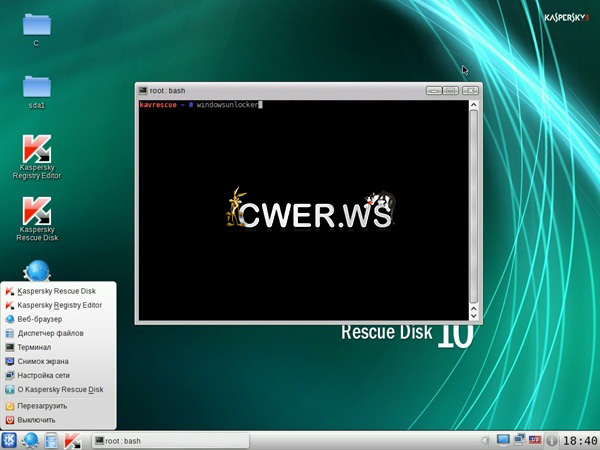The image size is (600, 450).
Task: Launch Kaspersky Registry Editor desktop shortcut
Action: [38, 150]
